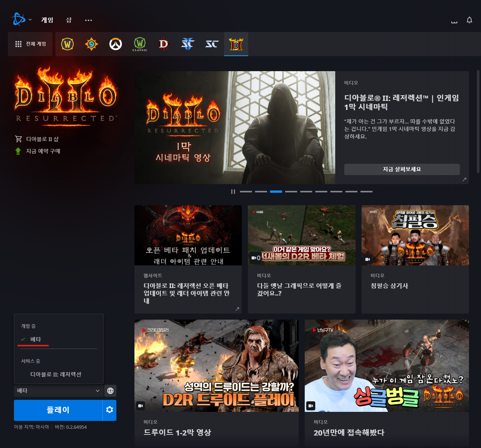Screen dimensions: 481x448
Task: Open the 1막 시네마틱 영상 banner image
Action: (235, 128)
